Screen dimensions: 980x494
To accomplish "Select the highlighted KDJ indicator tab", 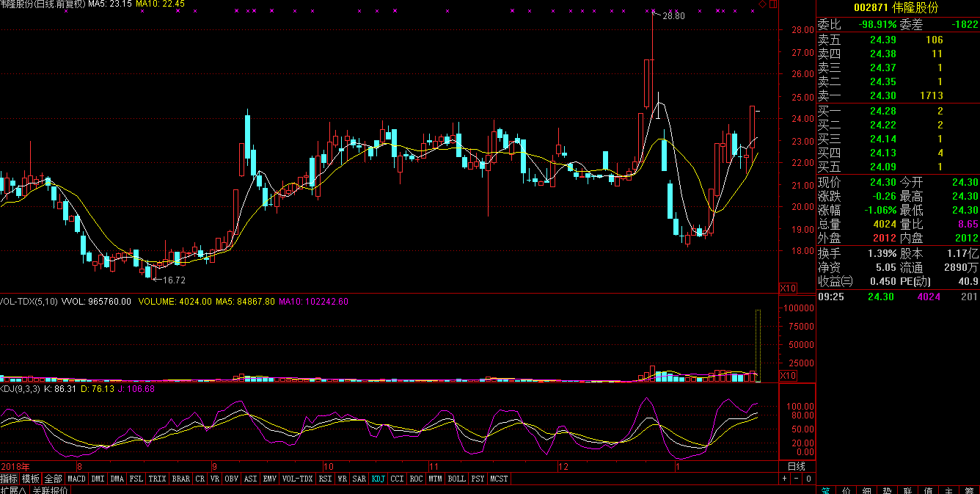I will click(x=379, y=479).
